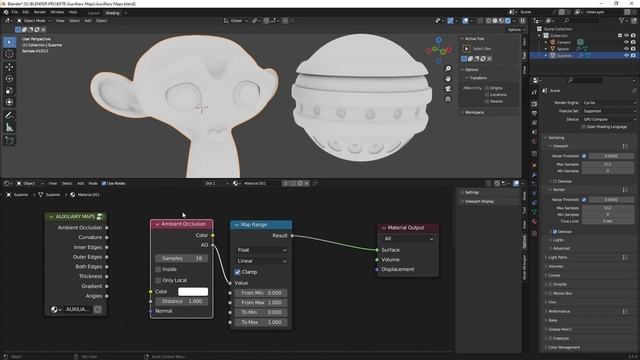Expand the Workspace panel in sidebar

point(474,112)
